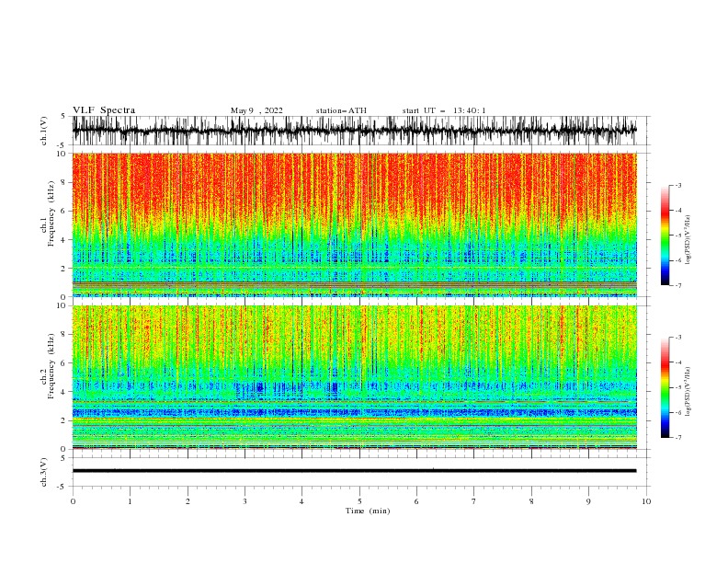Screen dimensions: 728x563
Task: Click the time axis tick label '0'
Action: 73,501
